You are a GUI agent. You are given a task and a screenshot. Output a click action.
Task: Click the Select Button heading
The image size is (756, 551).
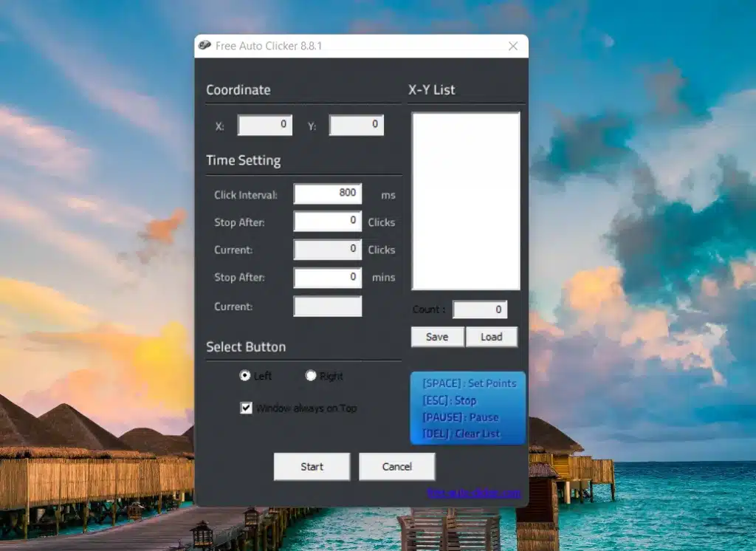[x=246, y=347]
